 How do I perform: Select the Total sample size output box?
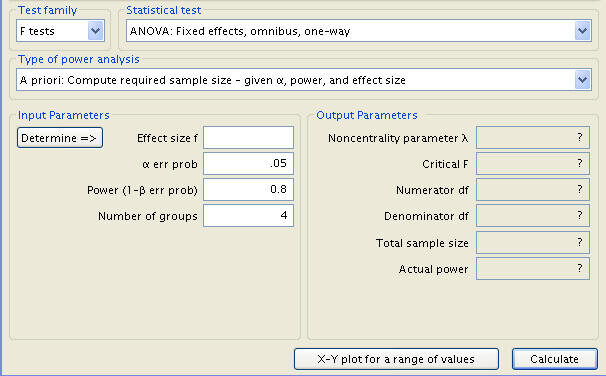[x=533, y=242]
